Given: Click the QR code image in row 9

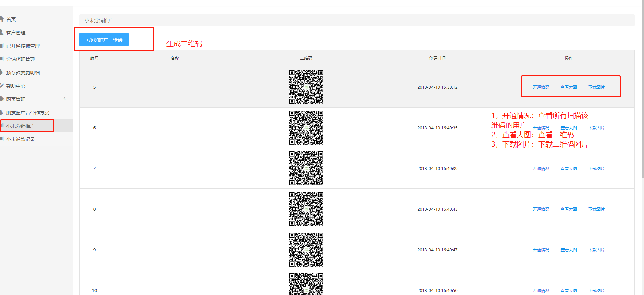Looking at the screenshot, I should coord(306,250).
